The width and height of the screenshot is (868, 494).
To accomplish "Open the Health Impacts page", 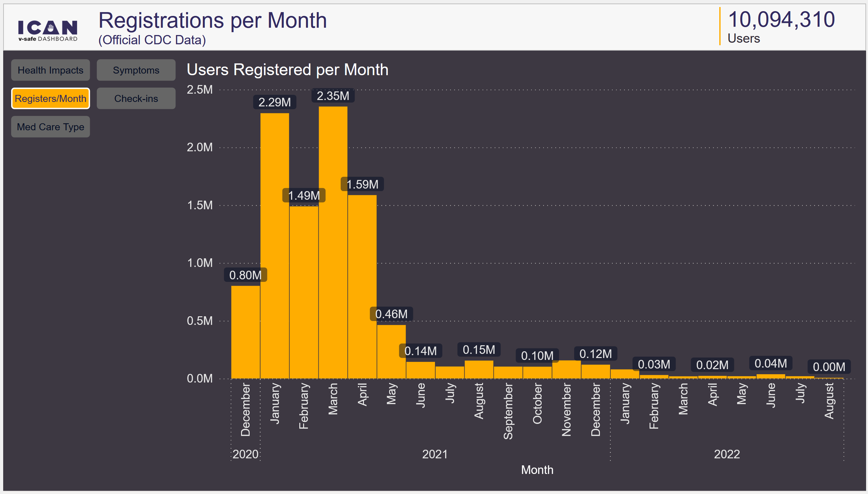I will coord(51,70).
